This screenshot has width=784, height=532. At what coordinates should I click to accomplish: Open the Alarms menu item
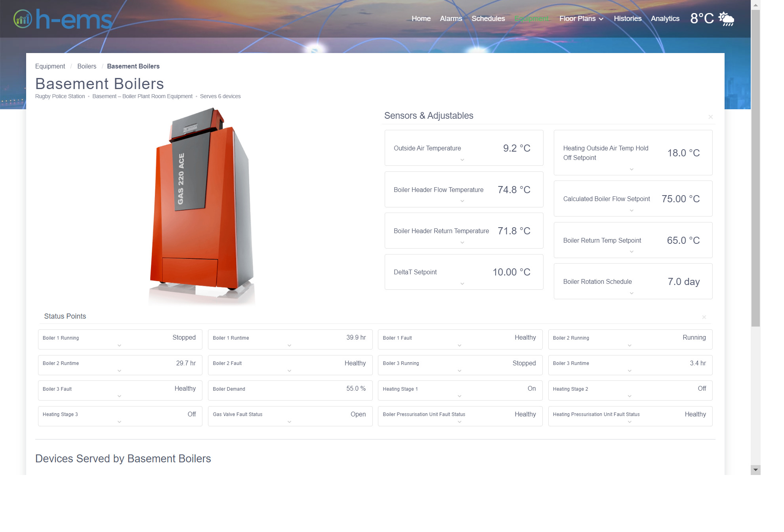click(x=451, y=19)
